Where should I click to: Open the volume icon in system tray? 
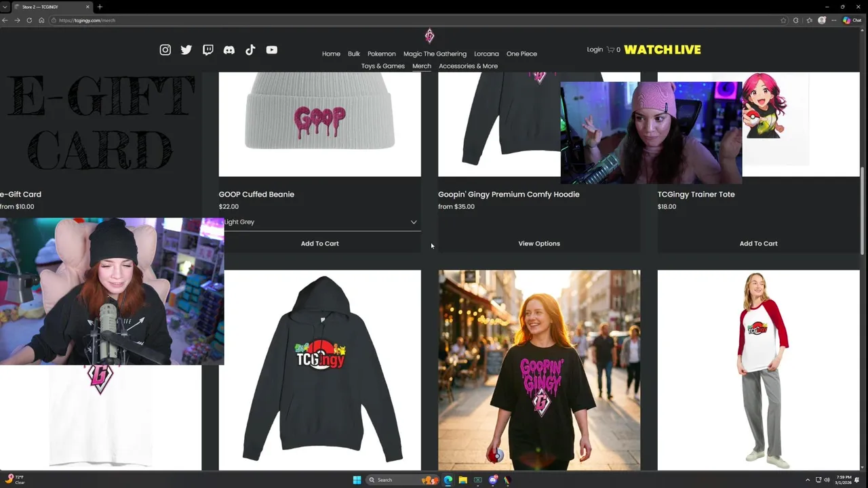coord(827,480)
